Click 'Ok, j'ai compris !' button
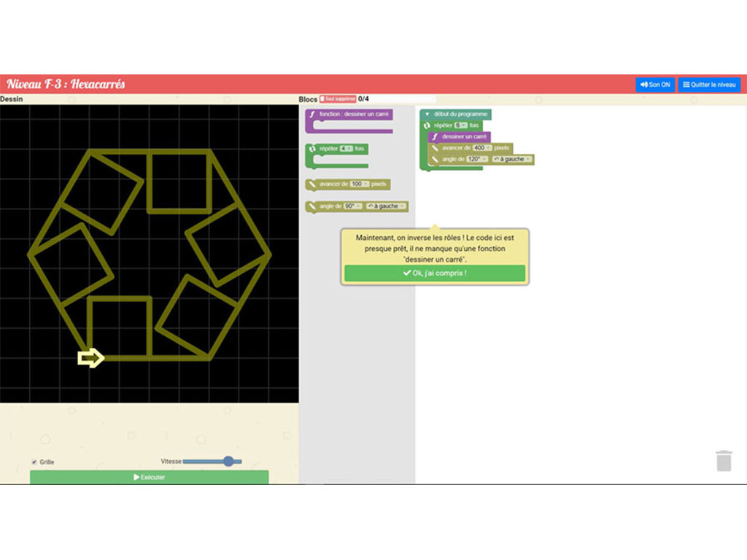This screenshot has height=560, width=747. (x=434, y=273)
